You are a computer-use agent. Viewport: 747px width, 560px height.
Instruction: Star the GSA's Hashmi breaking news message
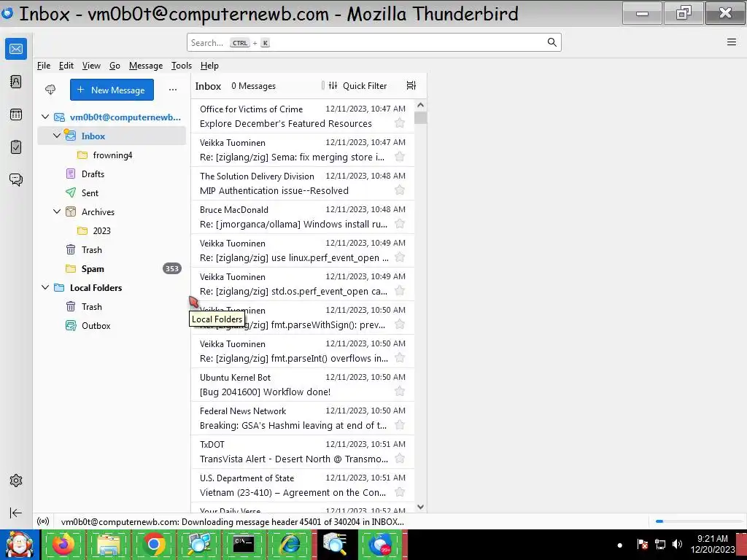pyautogui.click(x=400, y=425)
